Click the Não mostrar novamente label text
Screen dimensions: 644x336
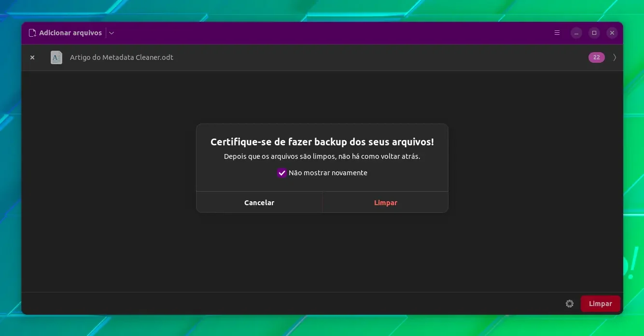[x=328, y=173]
